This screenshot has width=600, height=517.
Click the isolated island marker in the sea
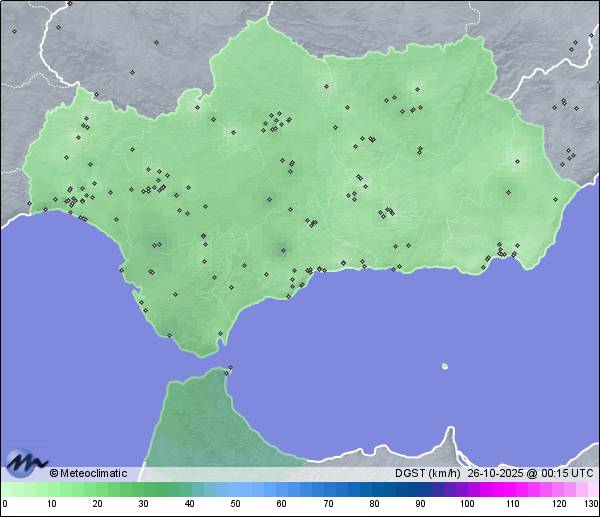[x=445, y=366]
